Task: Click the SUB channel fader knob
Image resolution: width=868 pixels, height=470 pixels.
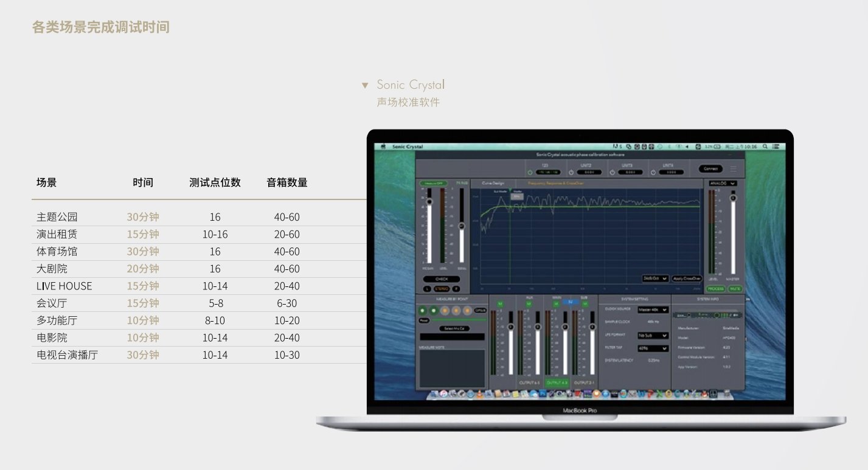Action: (592, 327)
